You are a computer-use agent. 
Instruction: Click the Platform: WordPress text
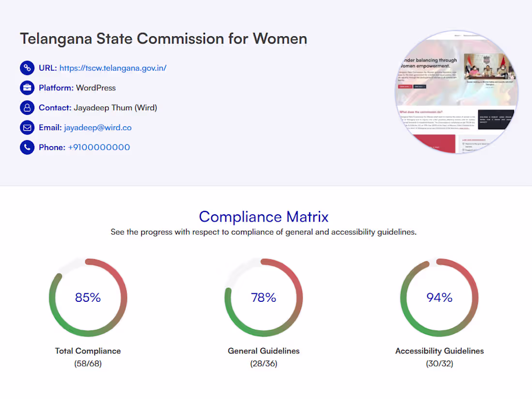coord(77,88)
